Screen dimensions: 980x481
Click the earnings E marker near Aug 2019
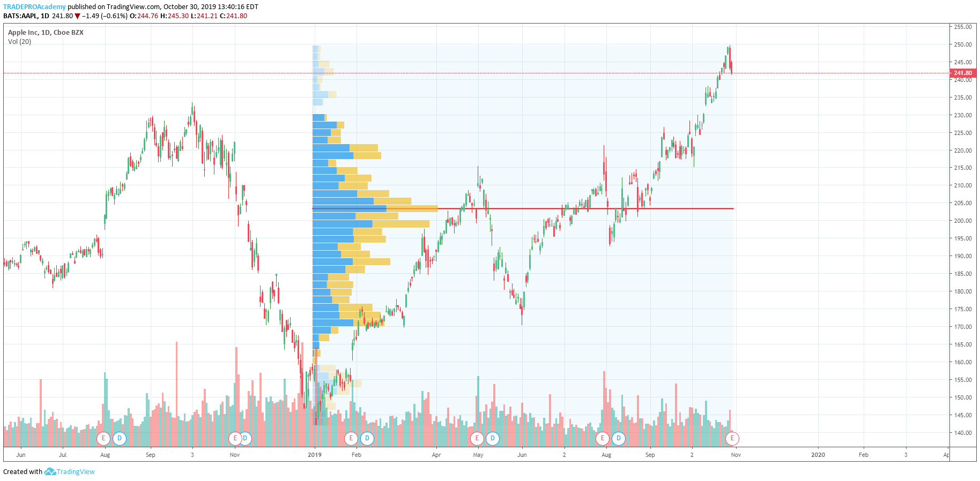point(603,439)
